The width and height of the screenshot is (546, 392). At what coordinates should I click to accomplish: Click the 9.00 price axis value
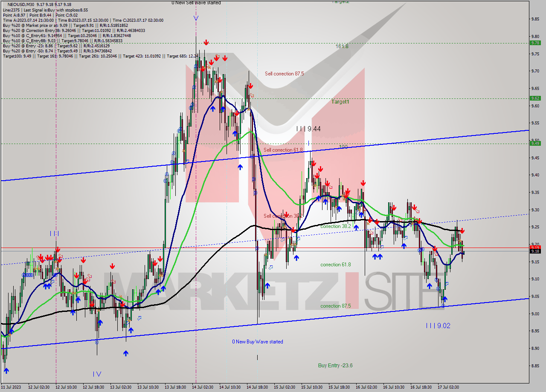pos(536,314)
